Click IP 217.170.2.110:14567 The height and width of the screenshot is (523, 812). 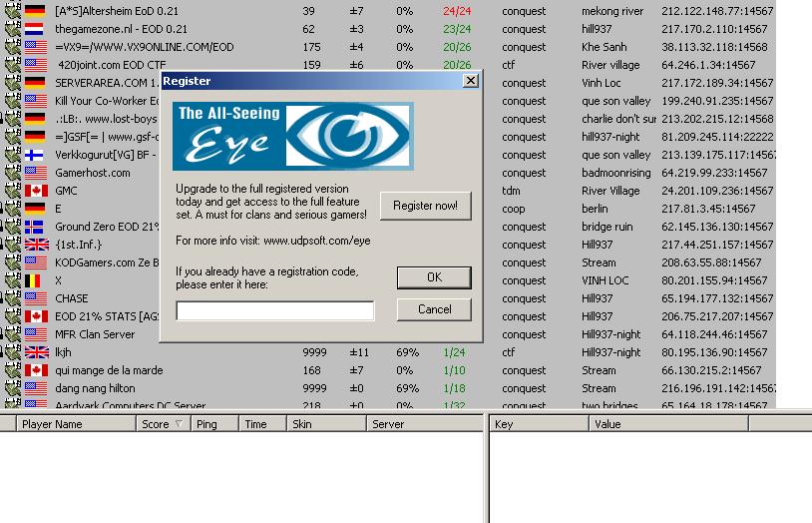(714, 29)
